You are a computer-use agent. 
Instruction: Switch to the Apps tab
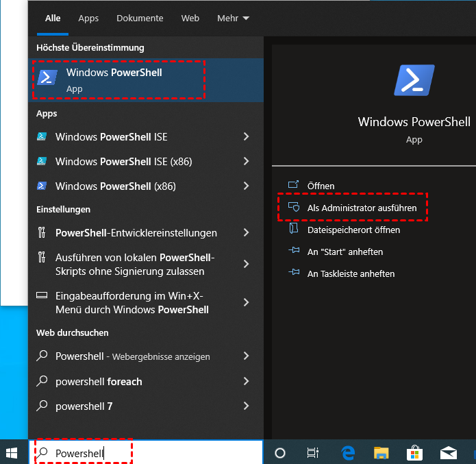88,19
